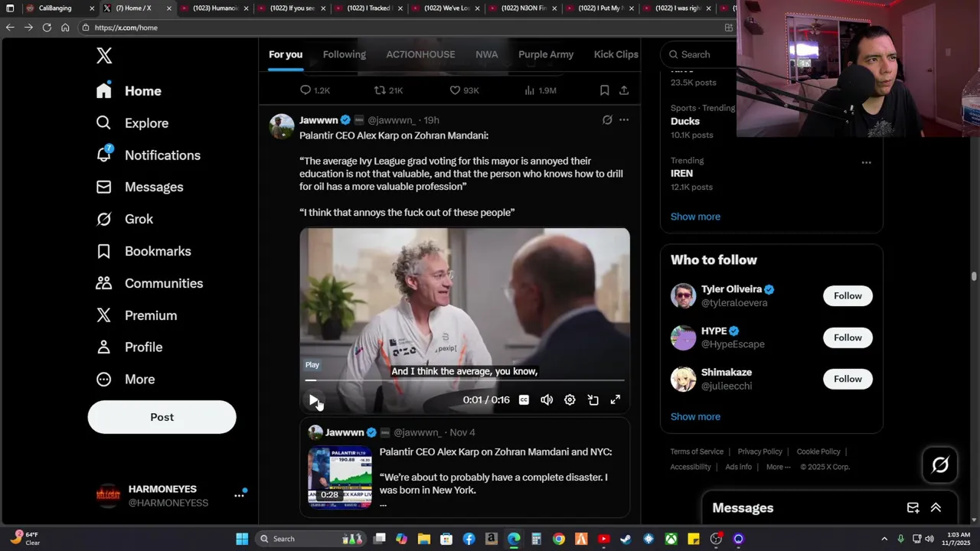Compose new message in Messages drawer
This screenshot has width=980, height=551.
913,508
